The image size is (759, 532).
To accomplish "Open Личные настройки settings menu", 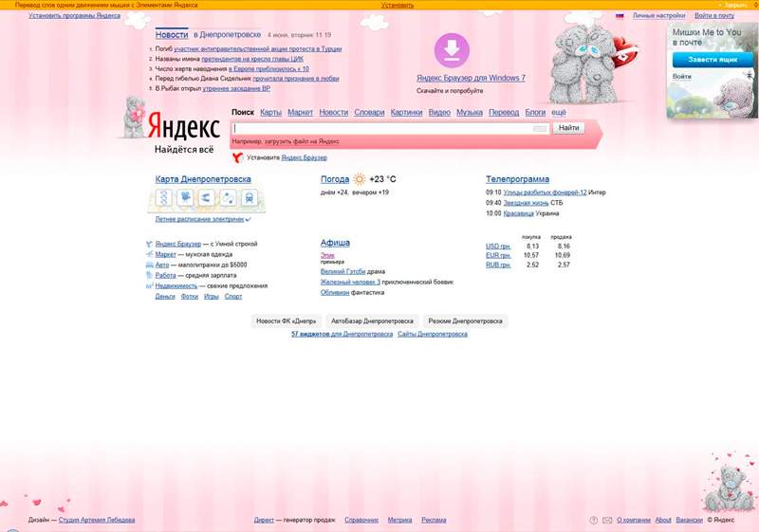I will point(658,15).
